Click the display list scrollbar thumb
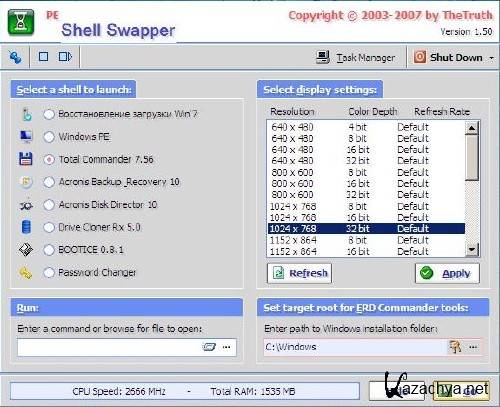The width and height of the screenshot is (500, 407). click(472, 157)
